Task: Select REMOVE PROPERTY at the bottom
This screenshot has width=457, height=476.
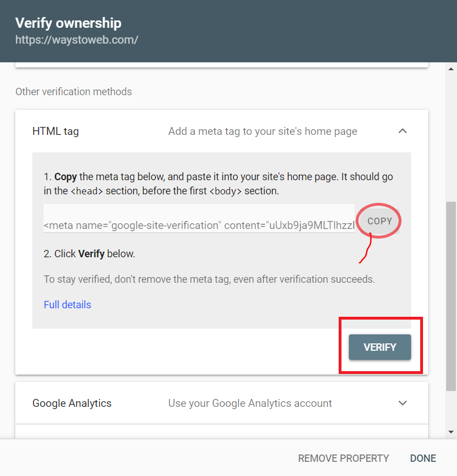Action: (x=343, y=458)
